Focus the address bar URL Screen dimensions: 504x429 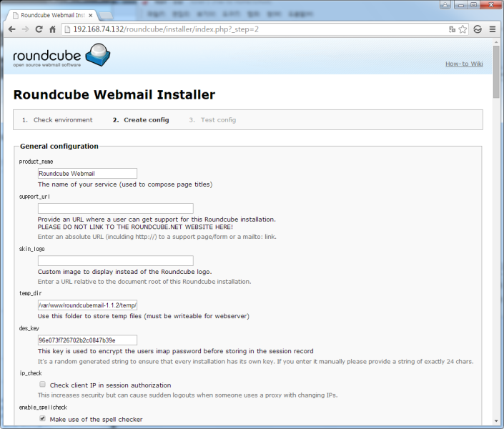[x=166, y=29]
